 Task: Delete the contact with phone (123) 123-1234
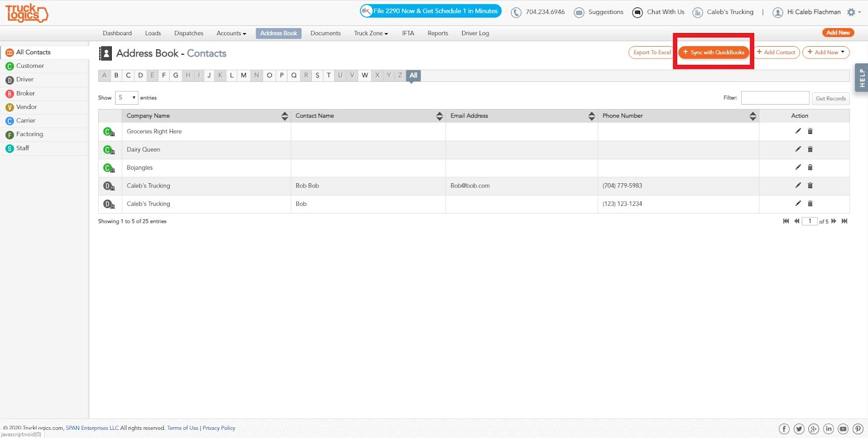pyautogui.click(x=810, y=204)
